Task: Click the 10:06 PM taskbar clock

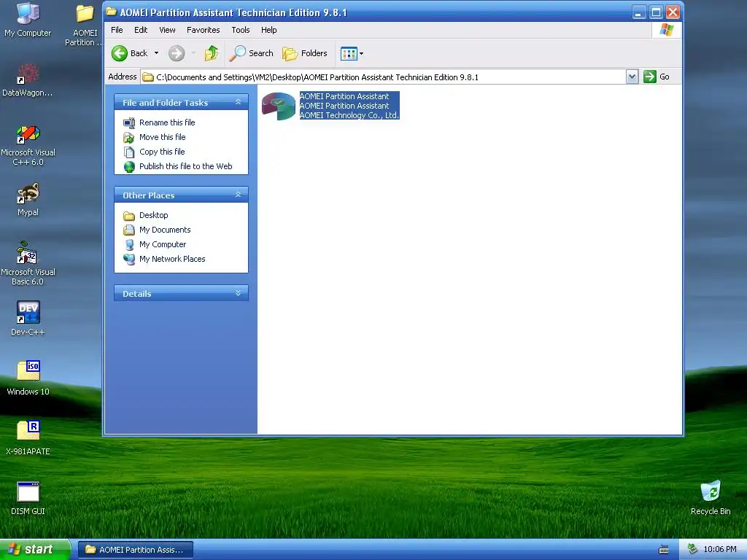Action: coord(720,550)
